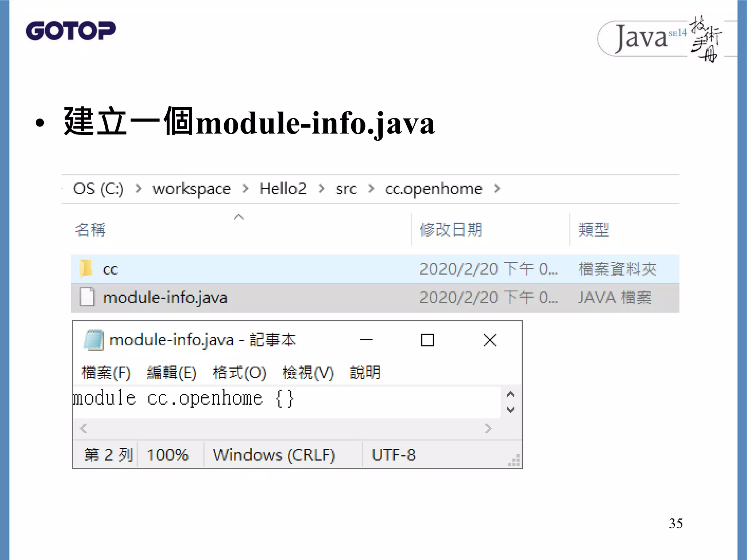This screenshot has height=560, width=747.
Task: Click the UTF-8 encoding status entry
Action: point(394,455)
